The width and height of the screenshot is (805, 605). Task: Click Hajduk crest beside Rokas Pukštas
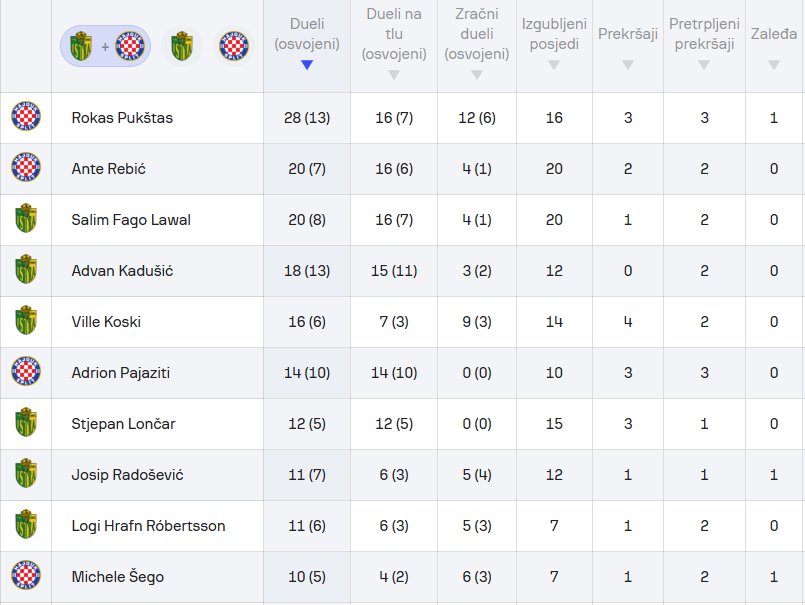click(x=26, y=118)
